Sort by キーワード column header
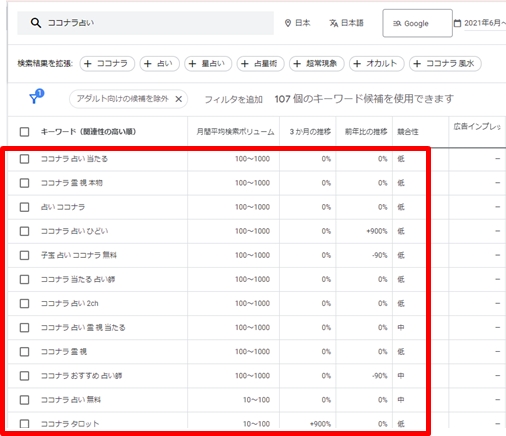Screen dimensions: 506x436 tap(88, 132)
